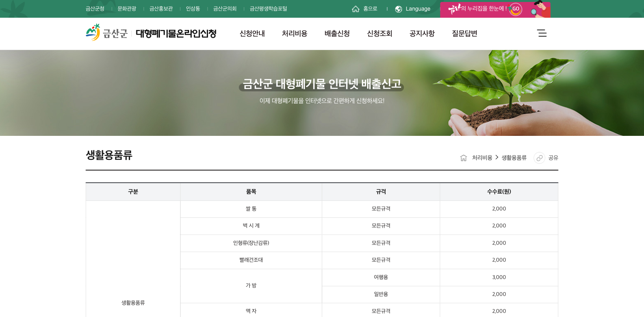Image resolution: width=644 pixels, height=317 pixels.
Task: Click the 일반용 spec cell
Action: pyautogui.click(x=381, y=294)
